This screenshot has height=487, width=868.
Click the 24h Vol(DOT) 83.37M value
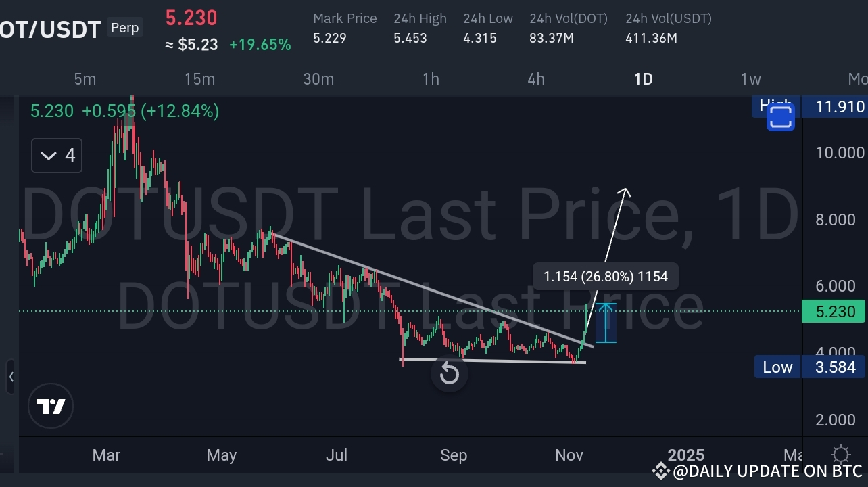(x=552, y=38)
